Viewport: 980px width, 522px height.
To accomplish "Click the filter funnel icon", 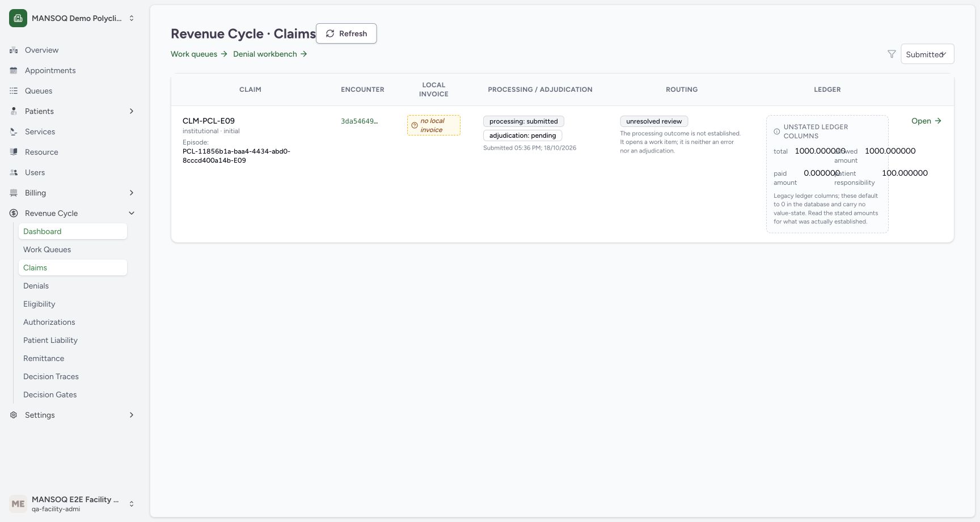I will coord(892,54).
